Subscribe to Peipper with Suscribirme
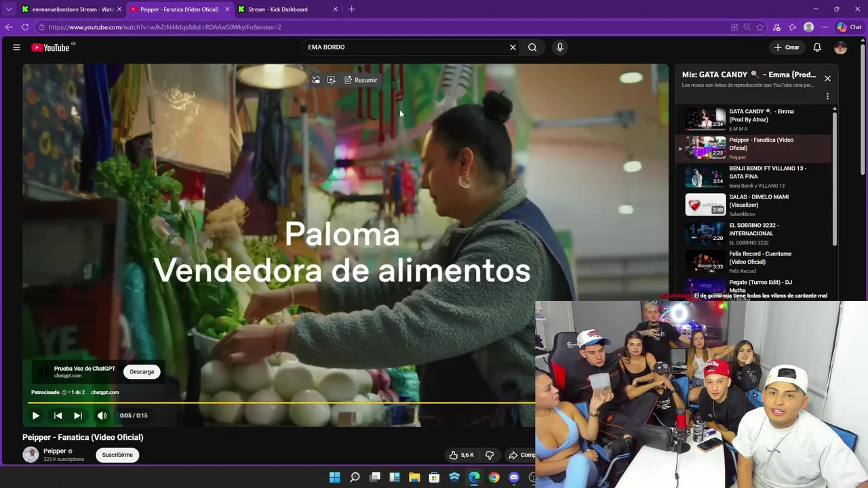 (x=117, y=455)
